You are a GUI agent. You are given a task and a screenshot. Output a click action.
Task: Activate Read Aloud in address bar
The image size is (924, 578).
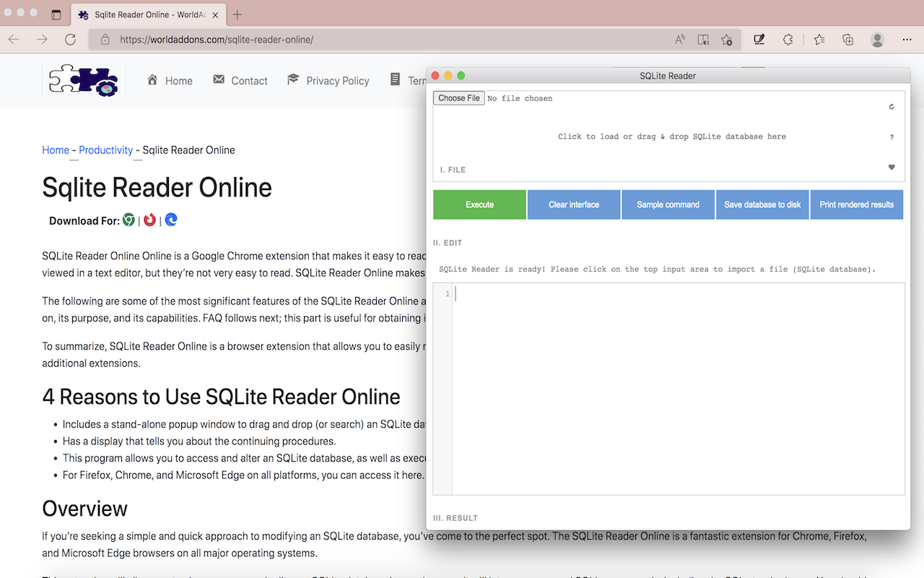click(680, 40)
